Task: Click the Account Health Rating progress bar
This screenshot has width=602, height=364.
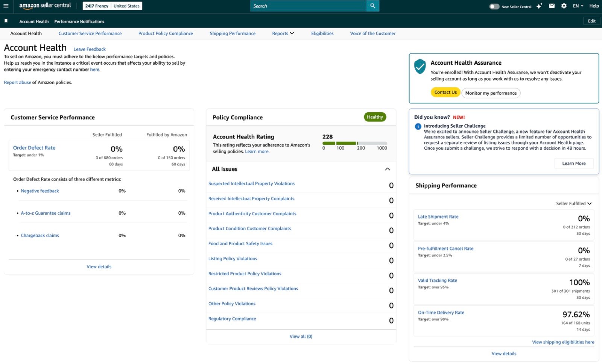Action: 355,143
